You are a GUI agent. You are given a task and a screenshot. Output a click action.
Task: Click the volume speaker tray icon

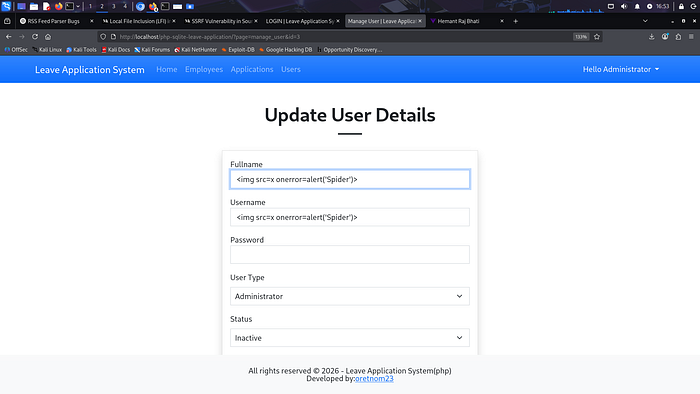point(624,6)
